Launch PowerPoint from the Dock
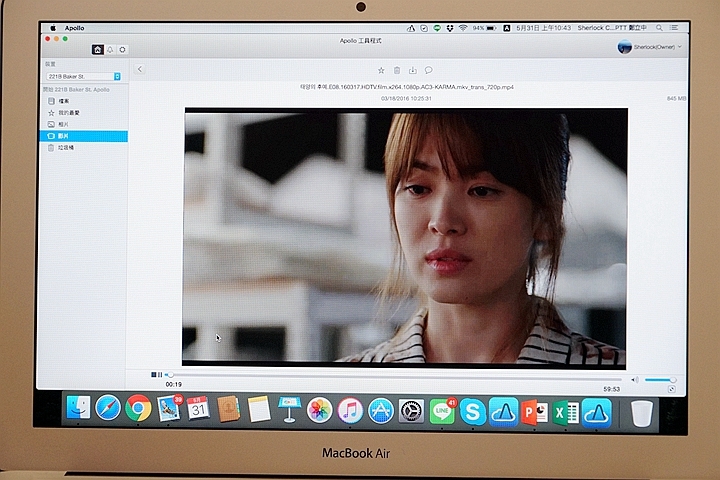Viewport: 720px width, 480px height. [535, 413]
